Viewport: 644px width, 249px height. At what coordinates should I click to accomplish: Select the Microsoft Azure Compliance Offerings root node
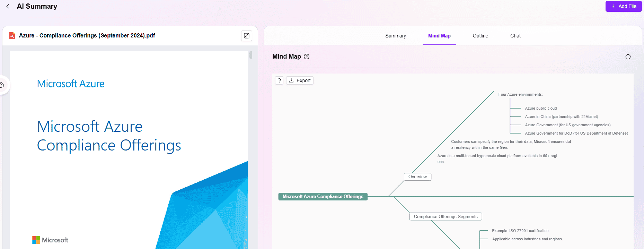pos(323,197)
